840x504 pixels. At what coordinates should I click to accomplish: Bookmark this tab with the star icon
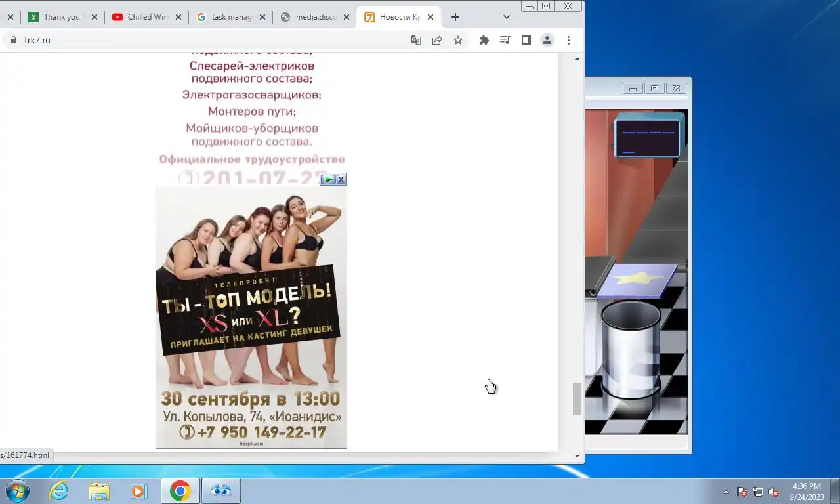[x=458, y=40]
